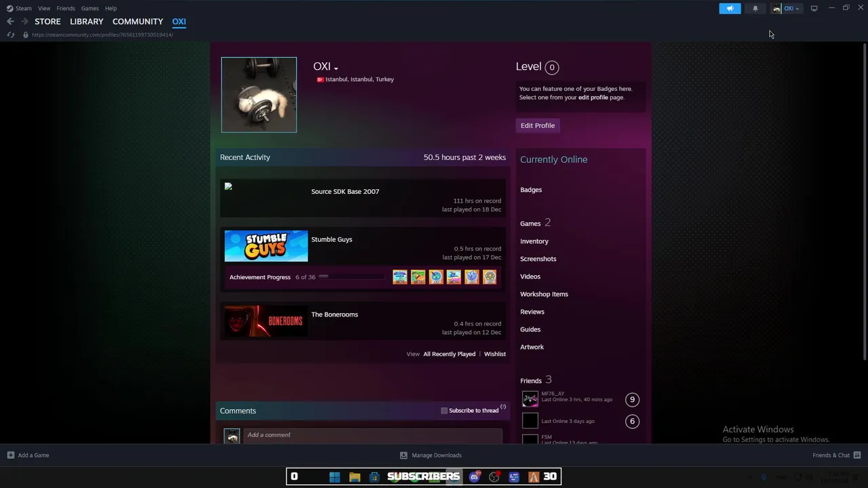Click MF76_AY's friend avatar
868x488 pixels.
click(530, 399)
